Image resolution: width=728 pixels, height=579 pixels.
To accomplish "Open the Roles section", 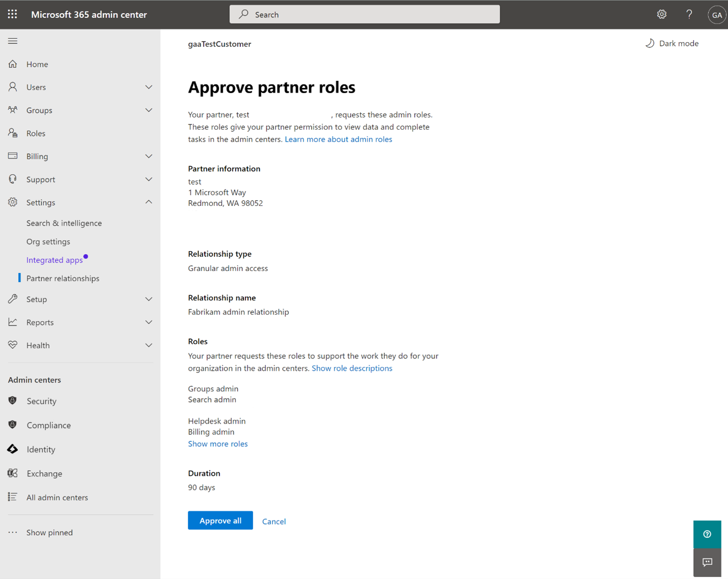I will 36,133.
